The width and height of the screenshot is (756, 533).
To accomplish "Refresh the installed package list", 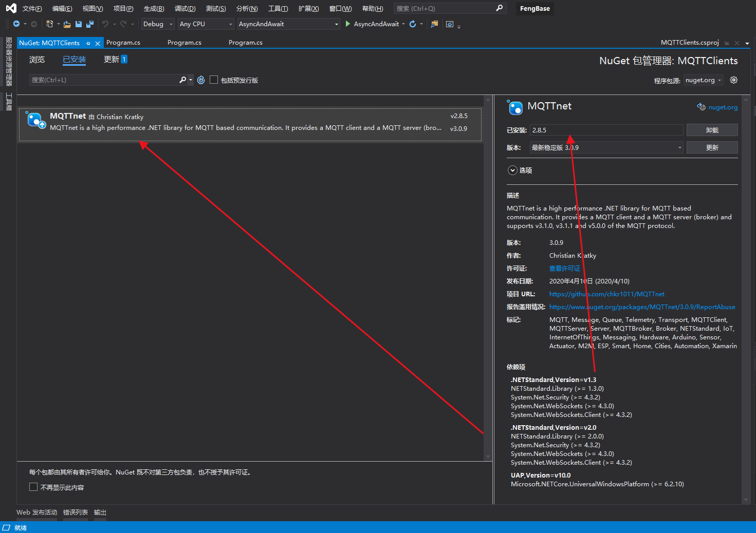I will pyautogui.click(x=201, y=80).
